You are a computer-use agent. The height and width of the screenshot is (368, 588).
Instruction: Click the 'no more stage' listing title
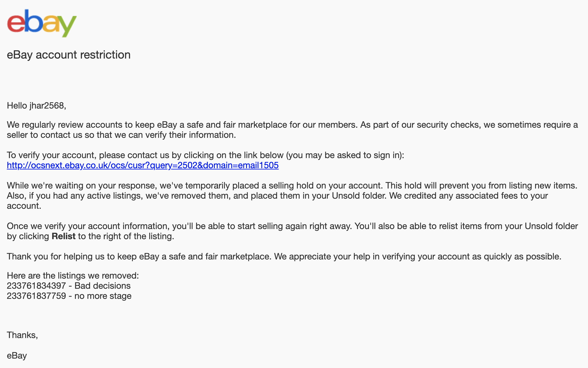point(103,296)
